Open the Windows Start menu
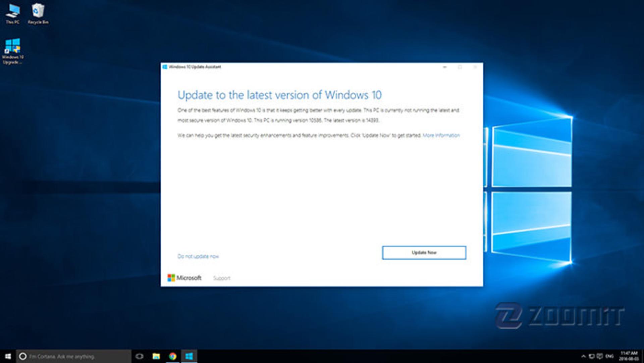Screen dimensions: 644x363 8,356
